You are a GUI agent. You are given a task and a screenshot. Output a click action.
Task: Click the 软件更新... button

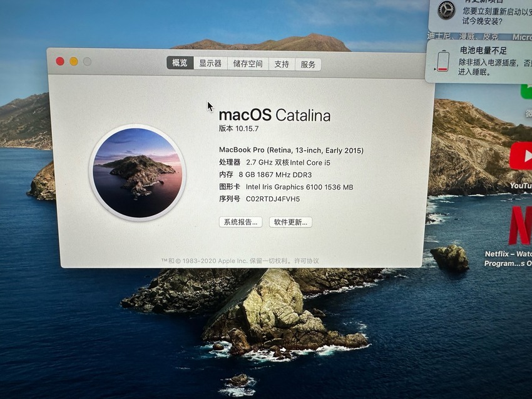point(290,222)
